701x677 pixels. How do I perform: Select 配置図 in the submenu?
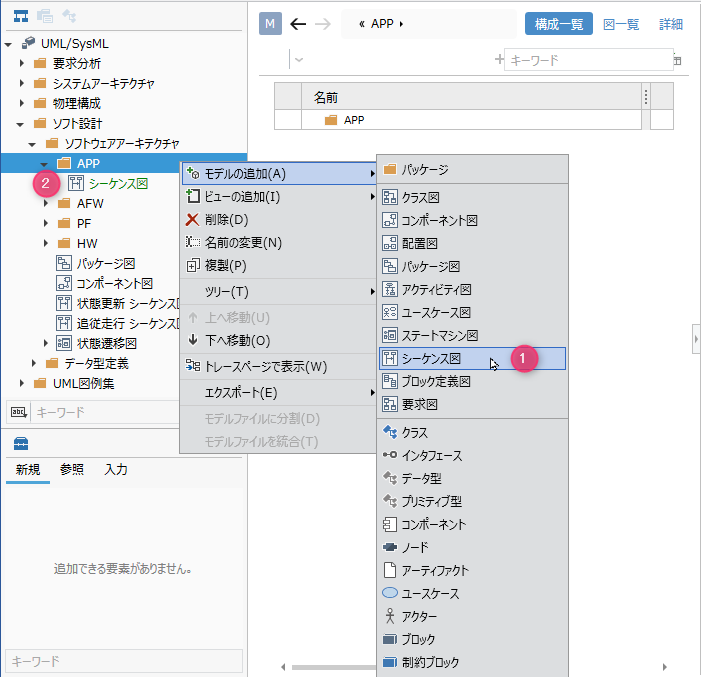click(472, 243)
